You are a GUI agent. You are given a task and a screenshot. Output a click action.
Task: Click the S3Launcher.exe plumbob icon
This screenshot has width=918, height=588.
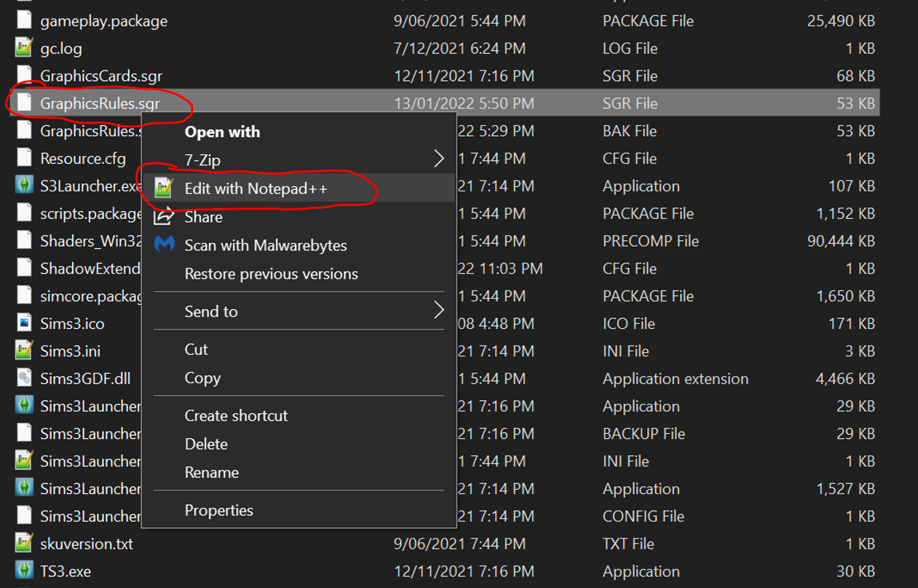(24, 186)
